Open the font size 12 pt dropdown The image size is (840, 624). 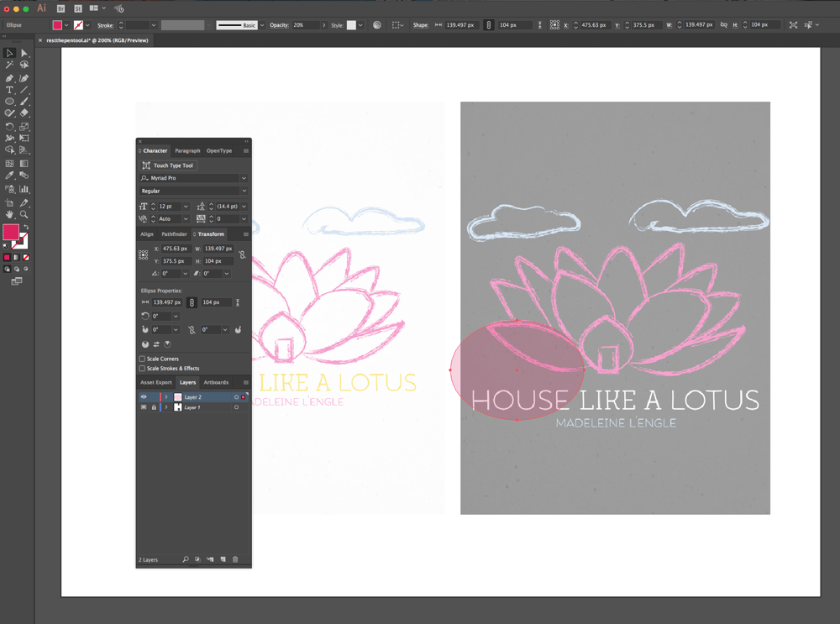click(186, 207)
